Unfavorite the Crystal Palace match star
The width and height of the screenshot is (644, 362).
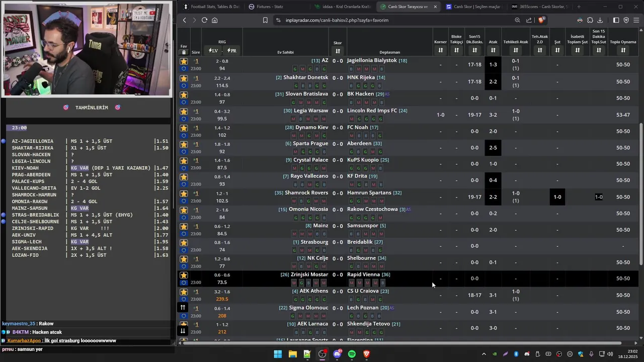point(184,160)
